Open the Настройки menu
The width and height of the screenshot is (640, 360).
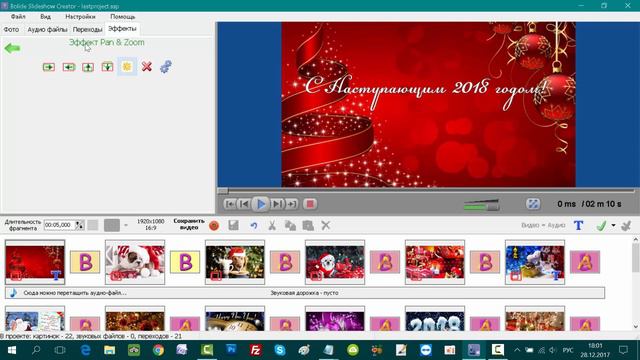[80, 17]
